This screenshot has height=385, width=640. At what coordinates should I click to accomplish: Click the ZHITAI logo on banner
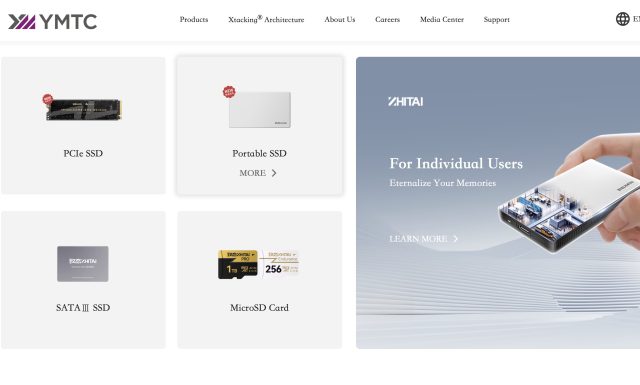click(405, 101)
